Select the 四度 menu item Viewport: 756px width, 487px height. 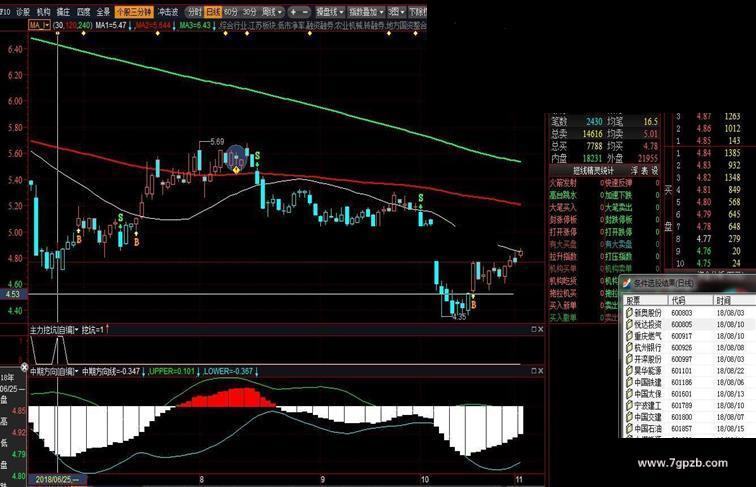tap(83, 12)
